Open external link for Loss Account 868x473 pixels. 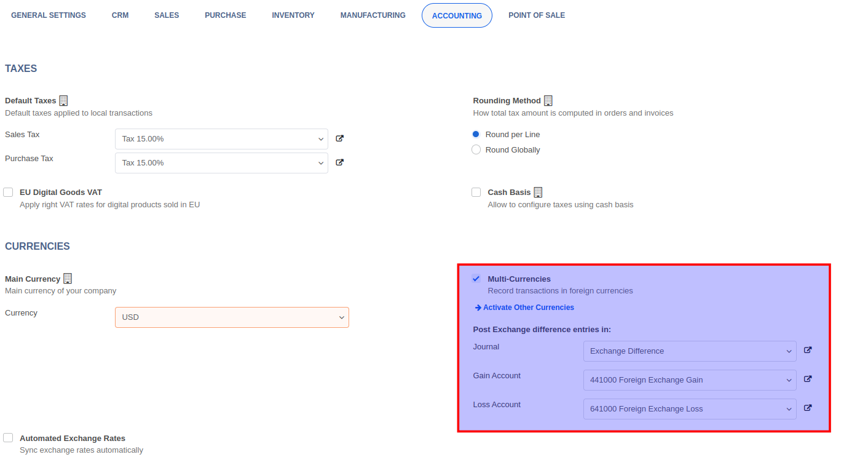pyautogui.click(x=808, y=408)
